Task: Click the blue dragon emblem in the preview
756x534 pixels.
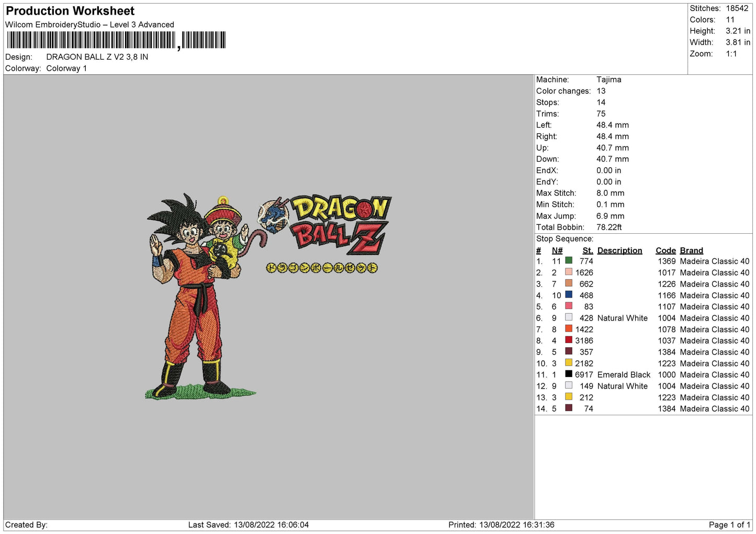Action: (274, 215)
